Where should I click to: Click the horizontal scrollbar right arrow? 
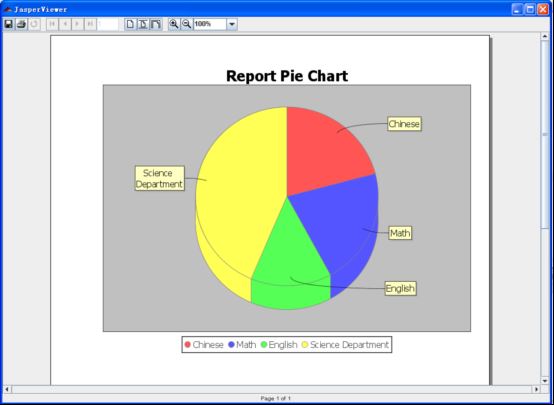click(536, 389)
